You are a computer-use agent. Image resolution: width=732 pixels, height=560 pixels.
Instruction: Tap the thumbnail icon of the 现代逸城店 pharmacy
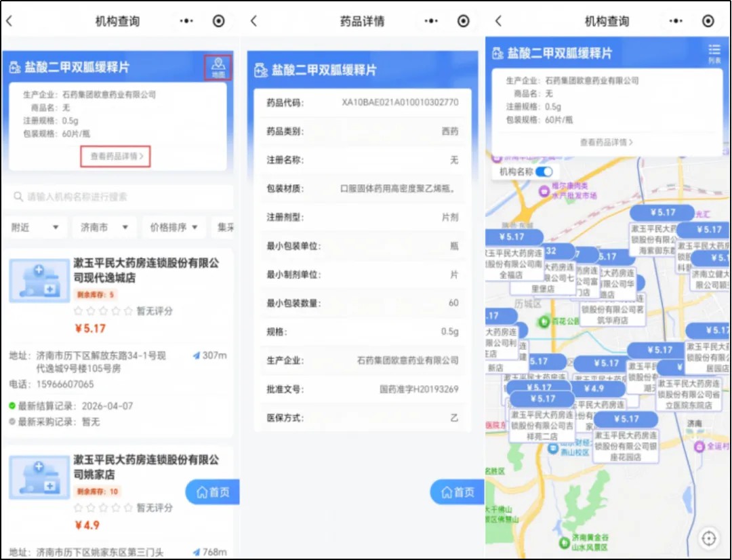point(39,281)
